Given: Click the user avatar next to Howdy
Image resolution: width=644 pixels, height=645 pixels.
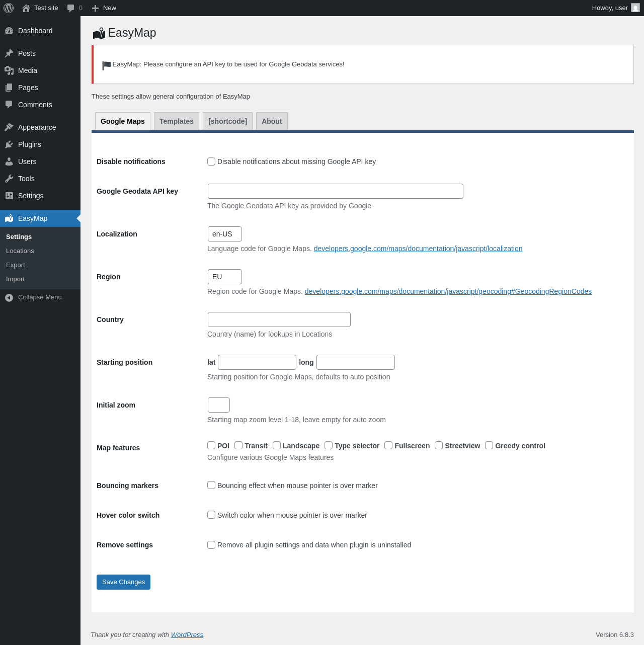Looking at the screenshot, I should [x=635, y=8].
